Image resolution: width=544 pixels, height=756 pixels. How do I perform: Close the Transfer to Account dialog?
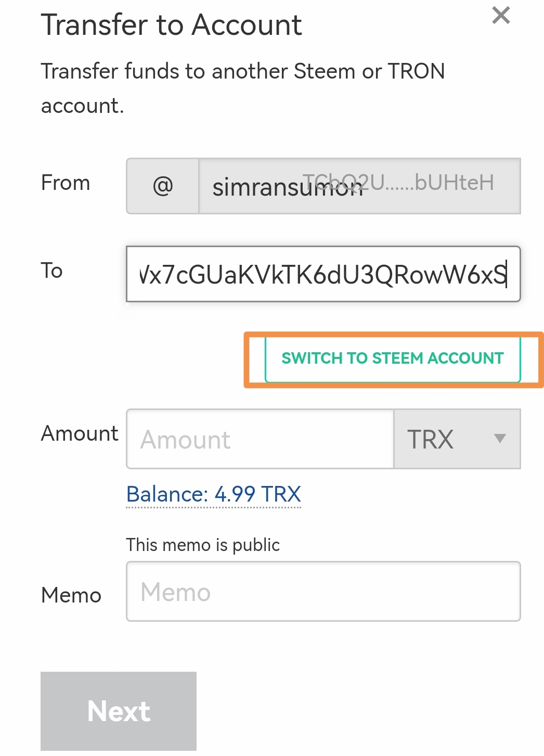[501, 16]
